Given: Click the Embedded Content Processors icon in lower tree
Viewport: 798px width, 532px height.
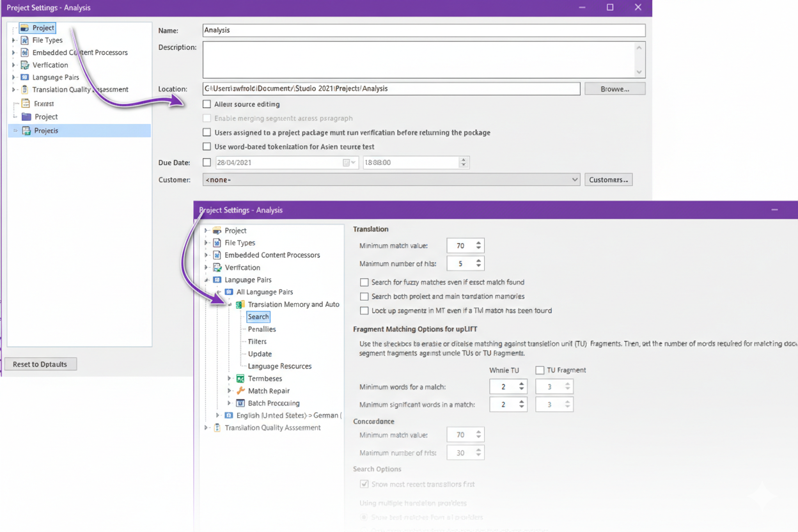Looking at the screenshot, I should tap(217, 255).
